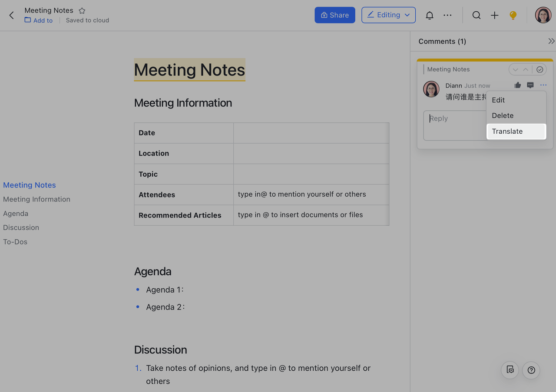
Task: Resolve the comment with checkmark icon
Action: click(539, 69)
